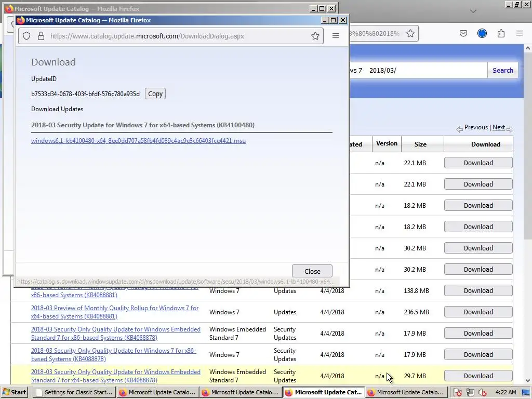Click the Previous page arrow icon
The height and width of the screenshot is (399, 532).
click(459, 129)
